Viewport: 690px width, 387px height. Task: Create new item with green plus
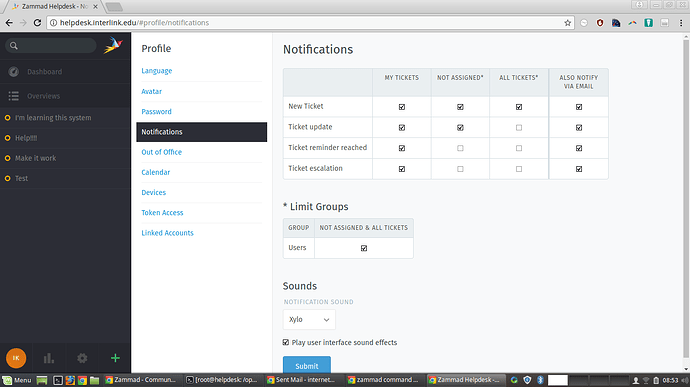click(115, 358)
